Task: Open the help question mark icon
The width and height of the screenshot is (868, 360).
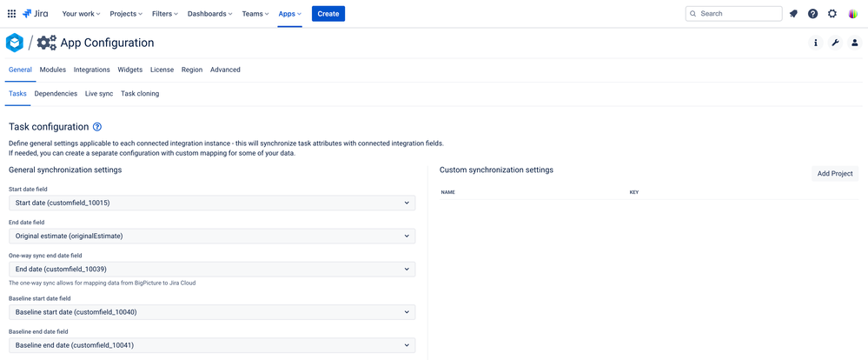Action: [x=812, y=14]
